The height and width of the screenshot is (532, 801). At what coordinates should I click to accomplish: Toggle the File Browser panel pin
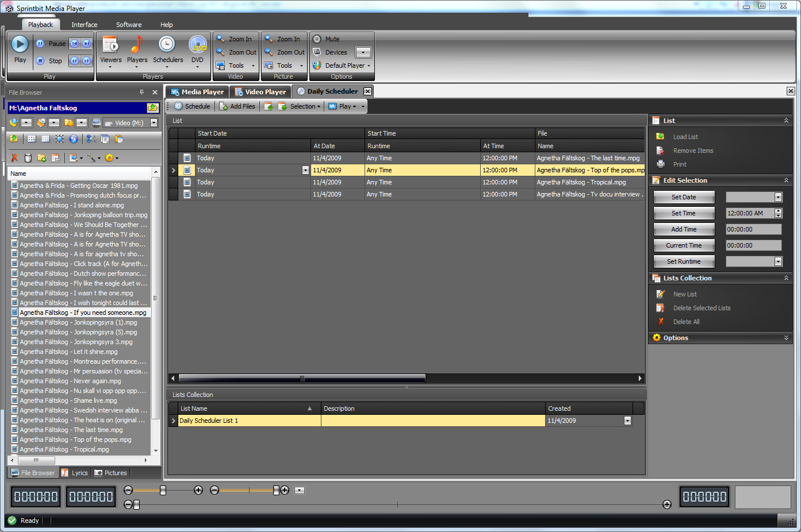tap(141, 92)
